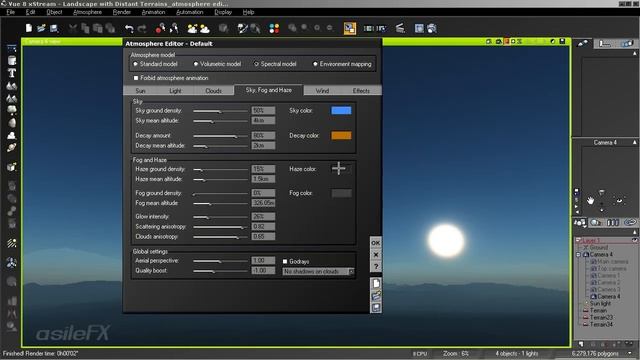Click the Redo arrow icon
Screen dimensions: 640x360
pos(142,29)
